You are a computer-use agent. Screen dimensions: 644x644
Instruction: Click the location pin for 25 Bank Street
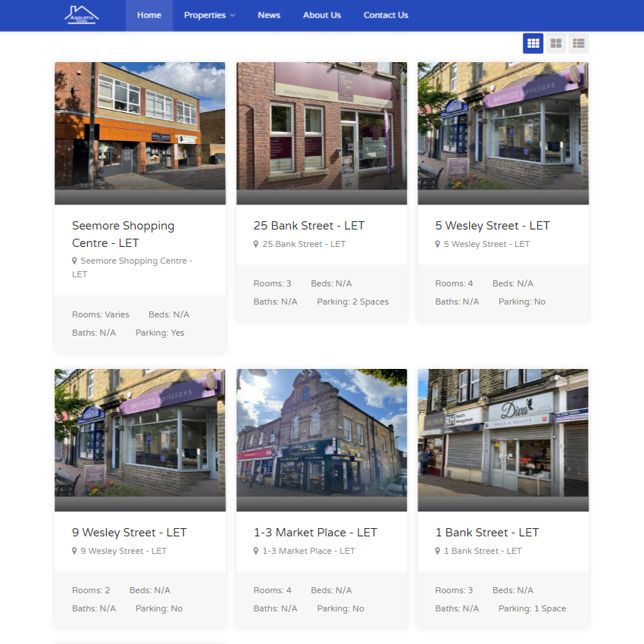point(256,244)
